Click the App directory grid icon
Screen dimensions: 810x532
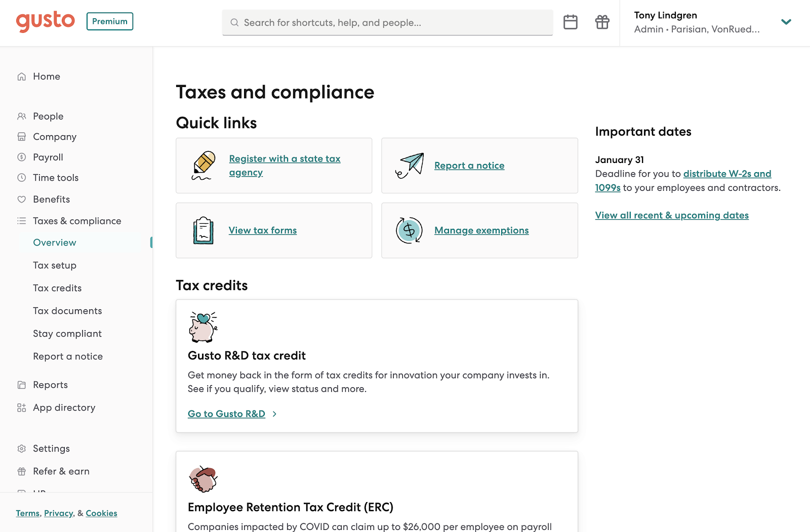(22, 407)
